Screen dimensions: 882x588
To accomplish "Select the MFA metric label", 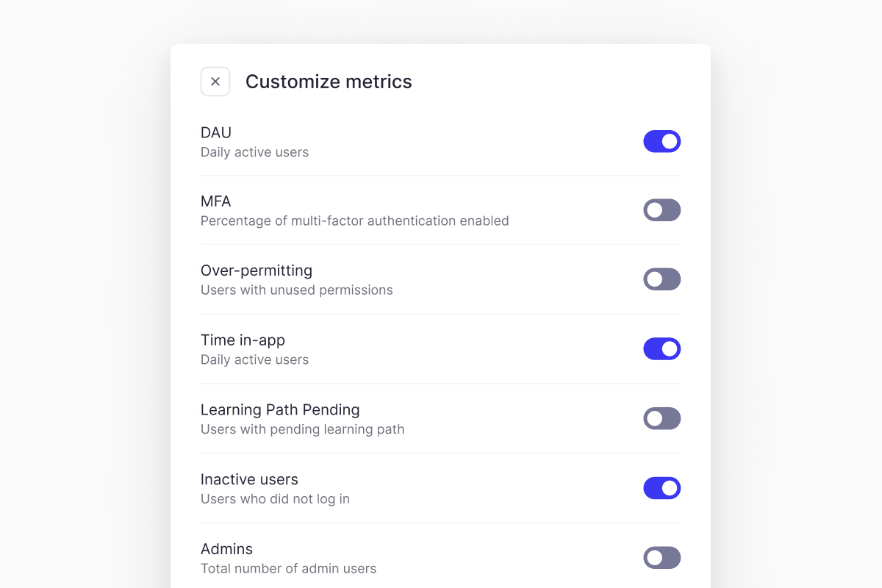I will pos(216,201).
